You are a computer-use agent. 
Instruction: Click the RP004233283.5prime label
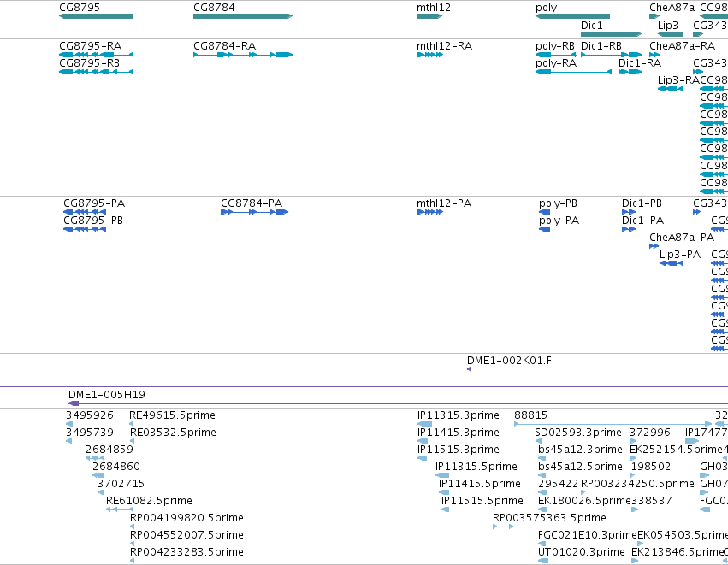186,552
